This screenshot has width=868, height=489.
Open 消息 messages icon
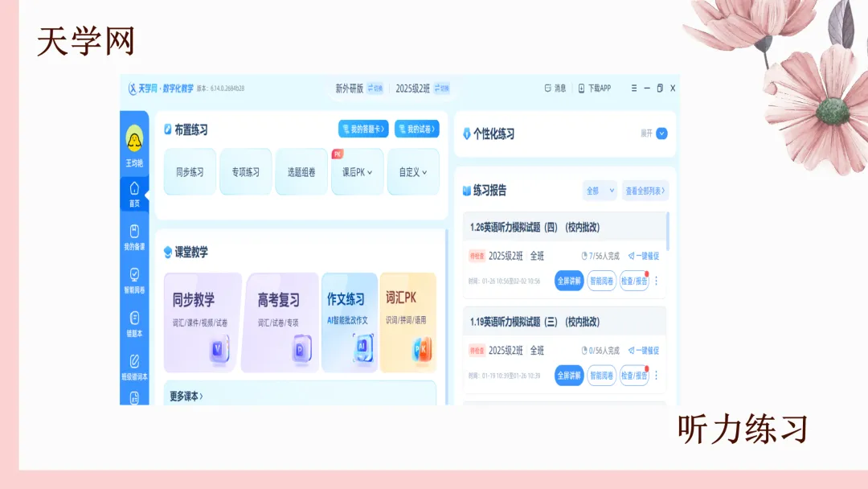pos(555,88)
